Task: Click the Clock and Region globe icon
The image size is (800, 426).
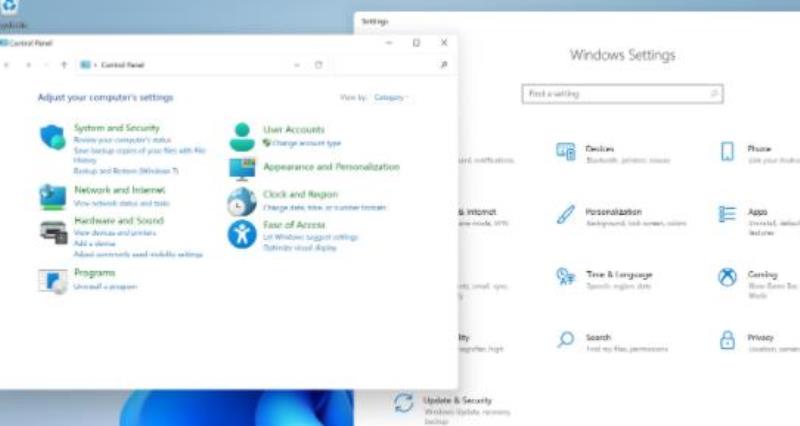Action: [x=242, y=202]
